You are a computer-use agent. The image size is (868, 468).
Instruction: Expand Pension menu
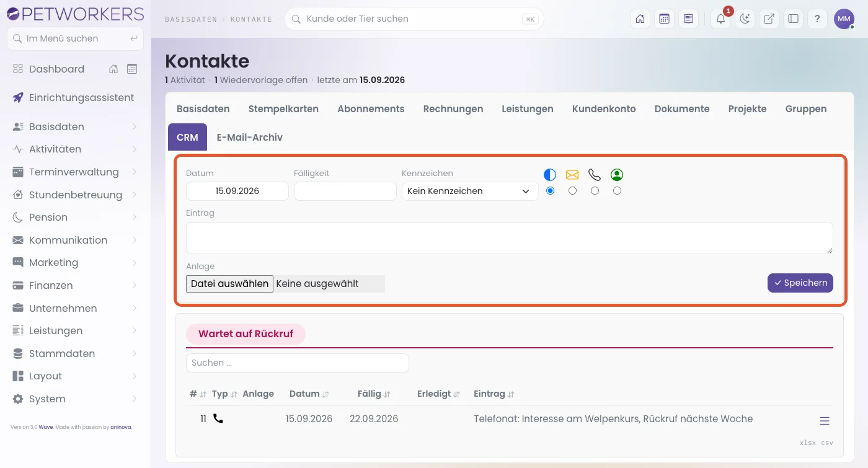coord(74,217)
